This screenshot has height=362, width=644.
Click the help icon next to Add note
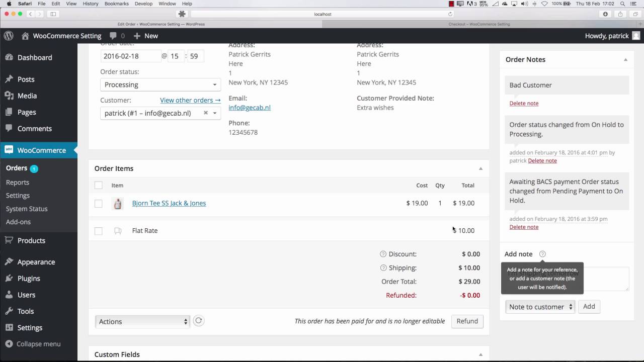point(542,254)
